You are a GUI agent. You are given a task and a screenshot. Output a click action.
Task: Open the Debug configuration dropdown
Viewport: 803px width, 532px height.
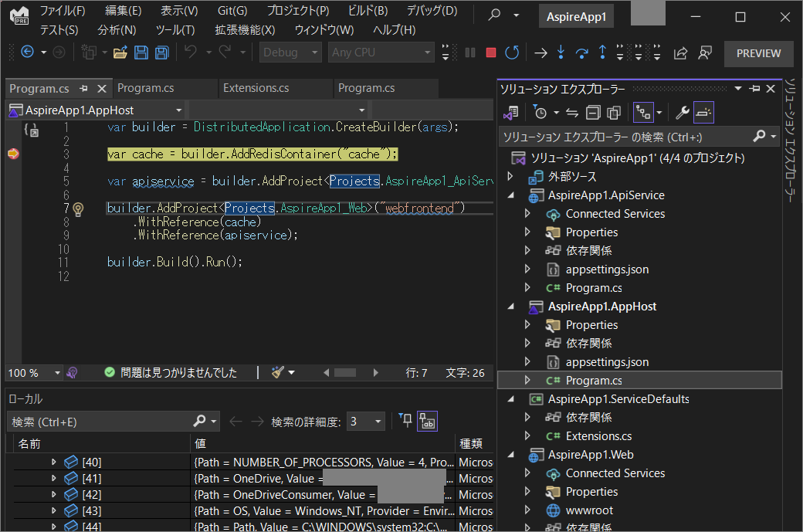click(x=290, y=52)
